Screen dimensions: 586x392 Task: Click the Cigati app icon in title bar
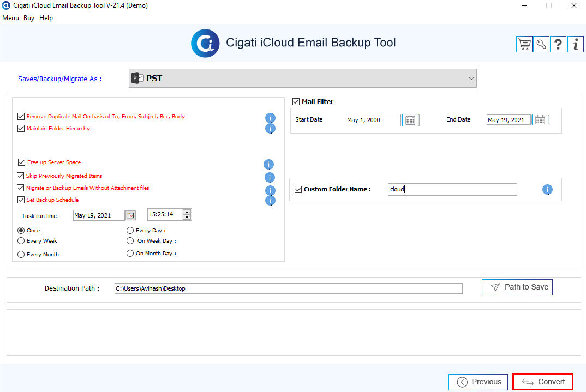tap(6, 5)
